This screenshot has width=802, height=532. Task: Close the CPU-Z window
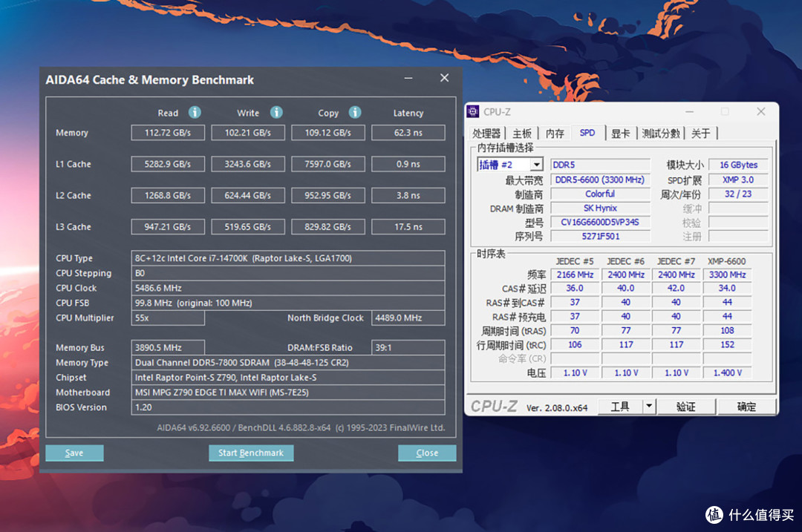[x=760, y=111]
